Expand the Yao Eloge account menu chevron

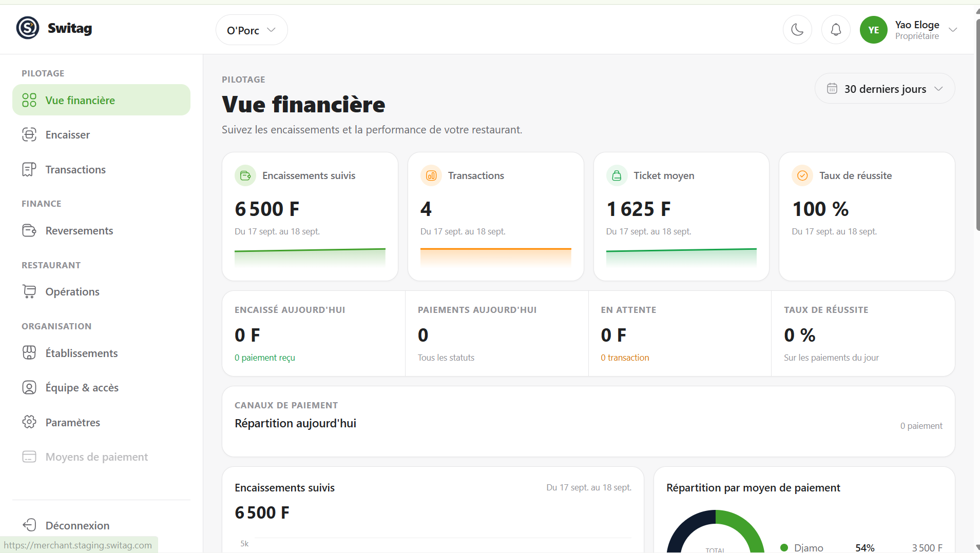[953, 30]
